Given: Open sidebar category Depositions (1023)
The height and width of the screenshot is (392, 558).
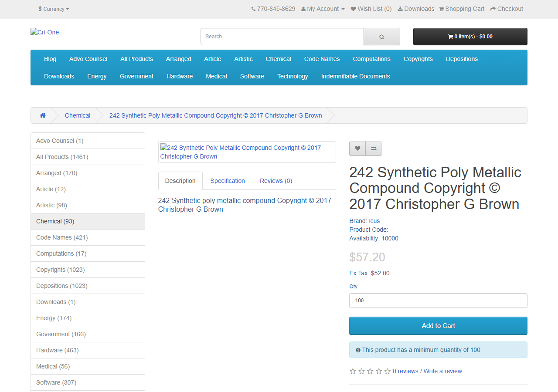Looking at the screenshot, I should point(88,286).
